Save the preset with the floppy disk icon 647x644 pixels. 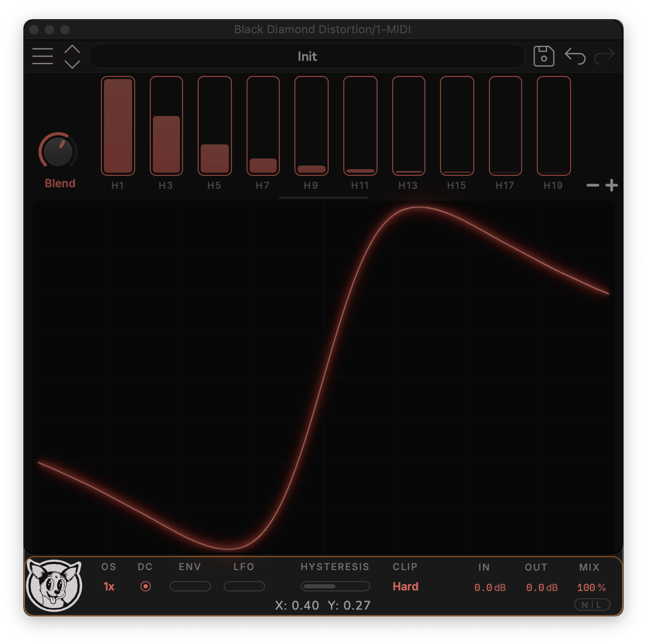(544, 56)
